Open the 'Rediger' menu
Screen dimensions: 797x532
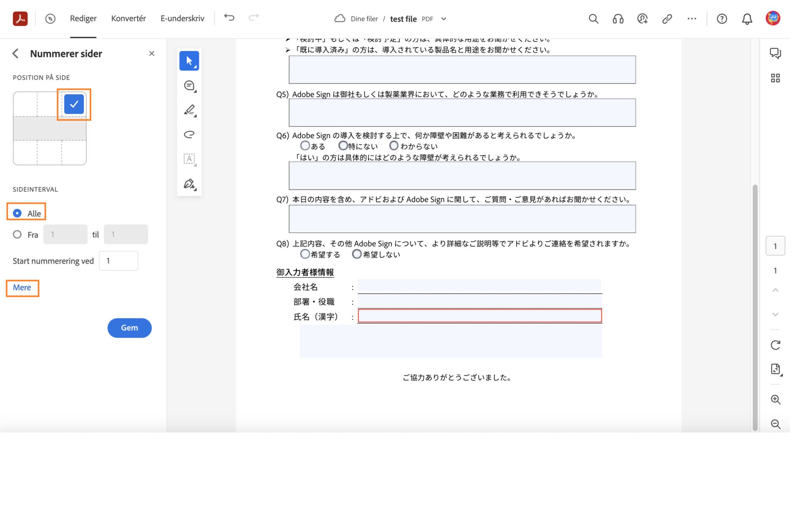83,18
